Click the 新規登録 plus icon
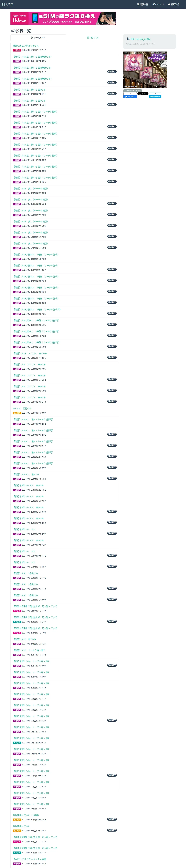 (169, 4)
